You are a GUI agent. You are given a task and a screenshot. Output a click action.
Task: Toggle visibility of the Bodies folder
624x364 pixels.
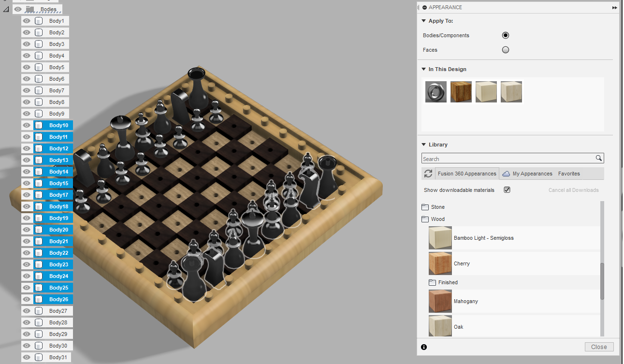click(x=18, y=9)
